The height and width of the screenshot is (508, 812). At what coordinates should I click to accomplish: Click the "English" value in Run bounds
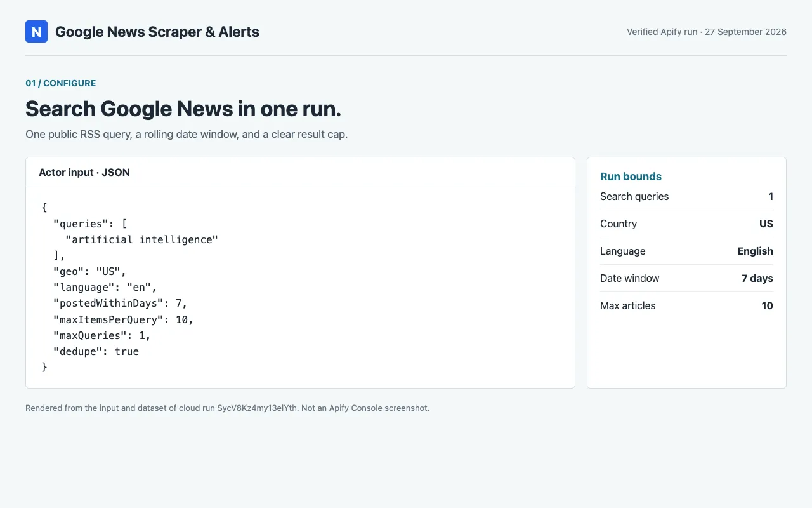(x=756, y=251)
